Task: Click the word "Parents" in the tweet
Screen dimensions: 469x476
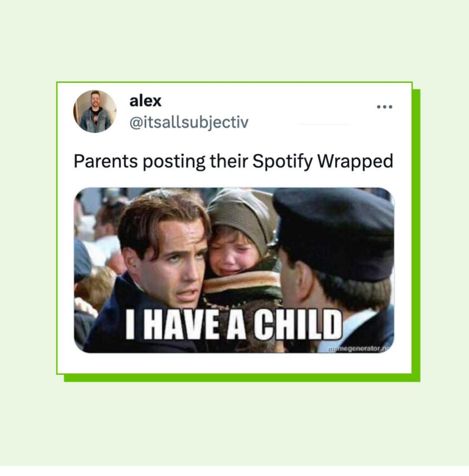Action: 105,161
